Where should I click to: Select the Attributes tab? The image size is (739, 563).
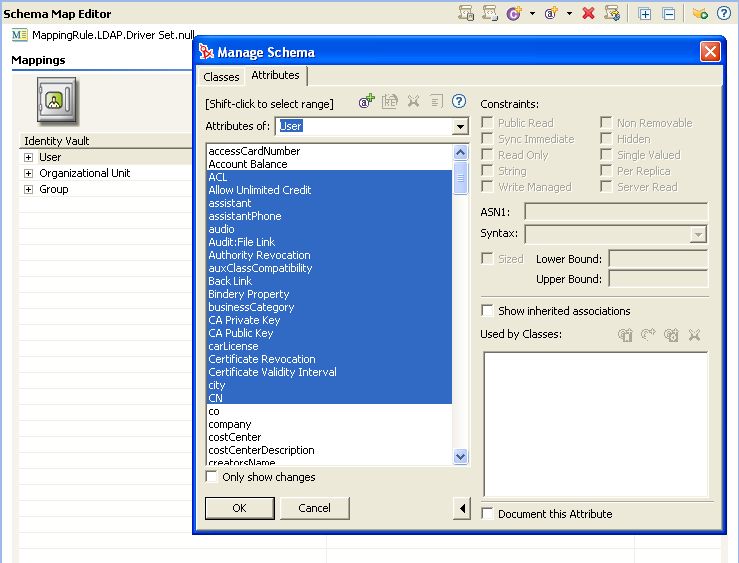tap(275, 75)
